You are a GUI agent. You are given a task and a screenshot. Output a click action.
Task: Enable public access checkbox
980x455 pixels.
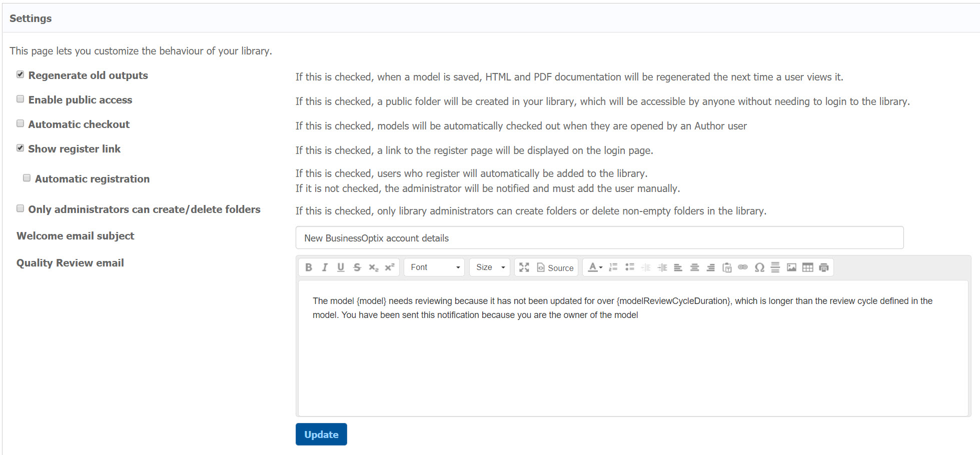(x=21, y=99)
